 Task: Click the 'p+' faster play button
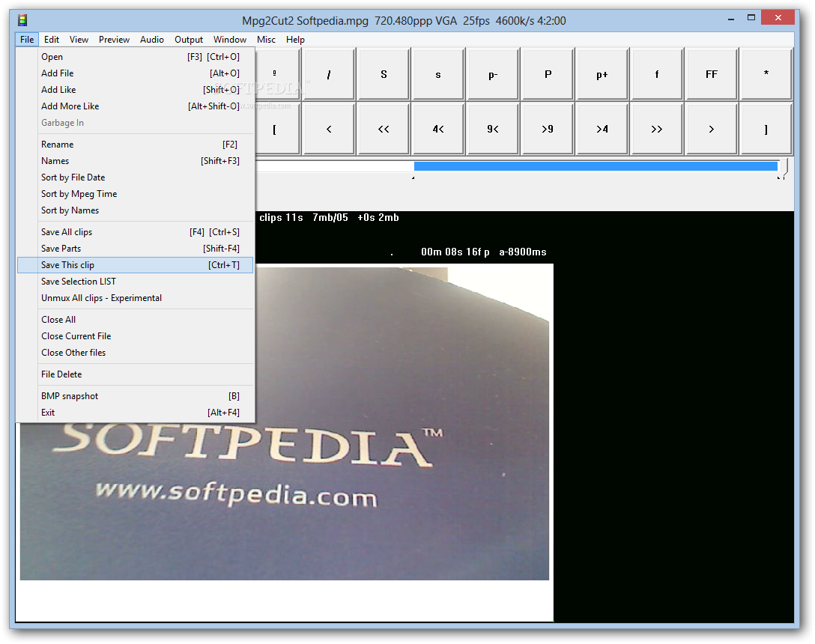[x=602, y=74]
